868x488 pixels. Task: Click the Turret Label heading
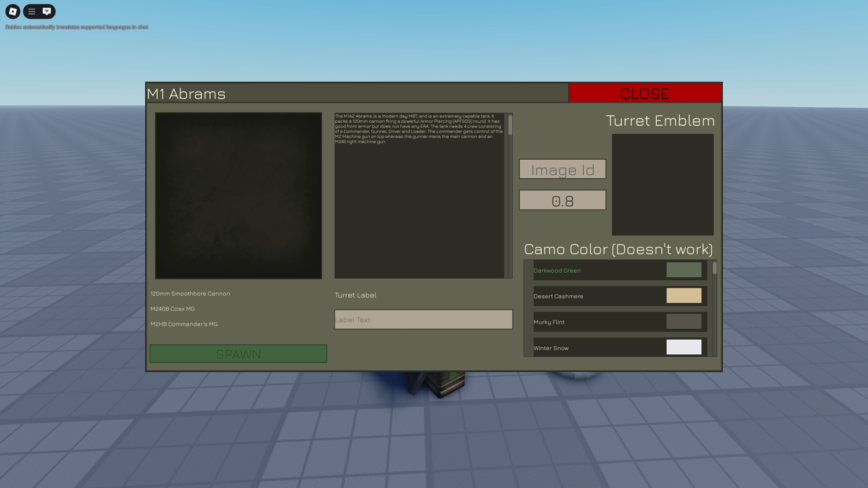tap(355, 295)
